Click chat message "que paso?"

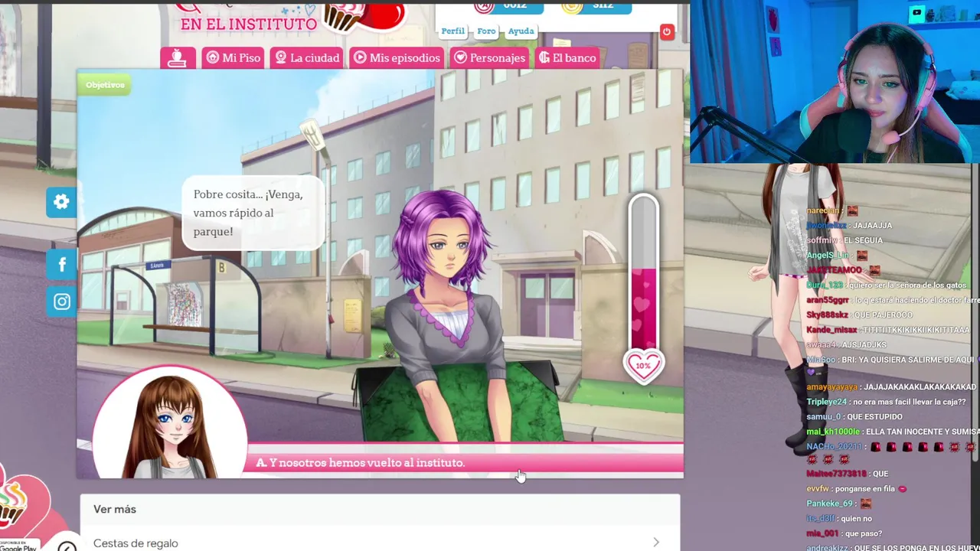[863, 533]
